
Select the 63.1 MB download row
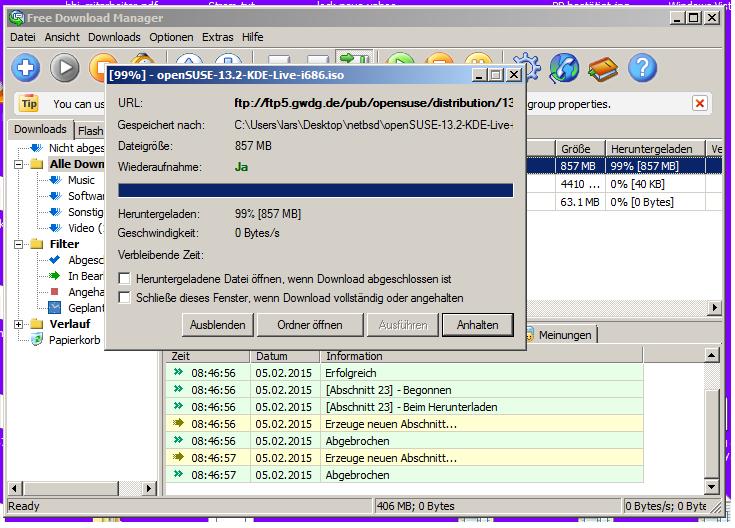(624, 202)
